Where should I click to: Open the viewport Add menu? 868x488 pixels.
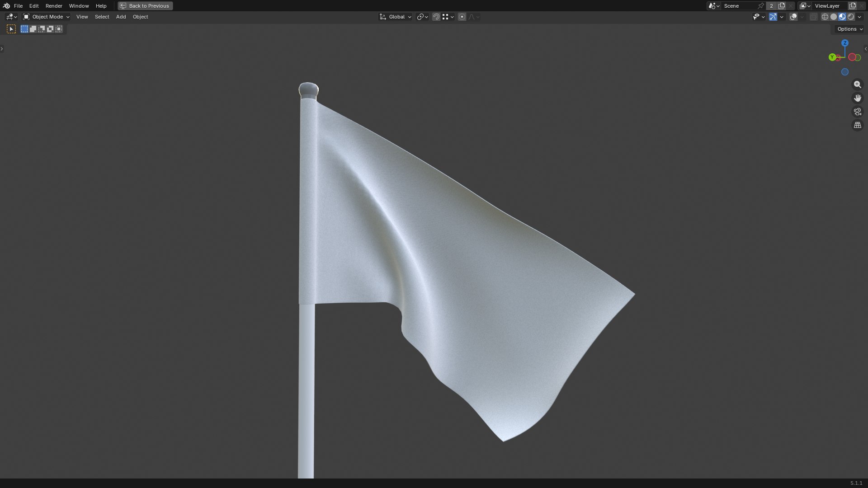pyautogui.click(x=121, y=17)
